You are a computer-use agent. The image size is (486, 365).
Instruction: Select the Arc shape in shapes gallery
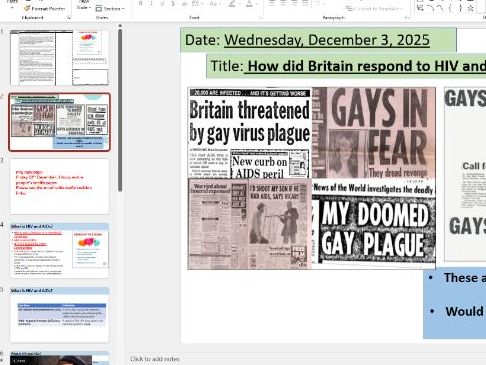click(x=431, y=8)
